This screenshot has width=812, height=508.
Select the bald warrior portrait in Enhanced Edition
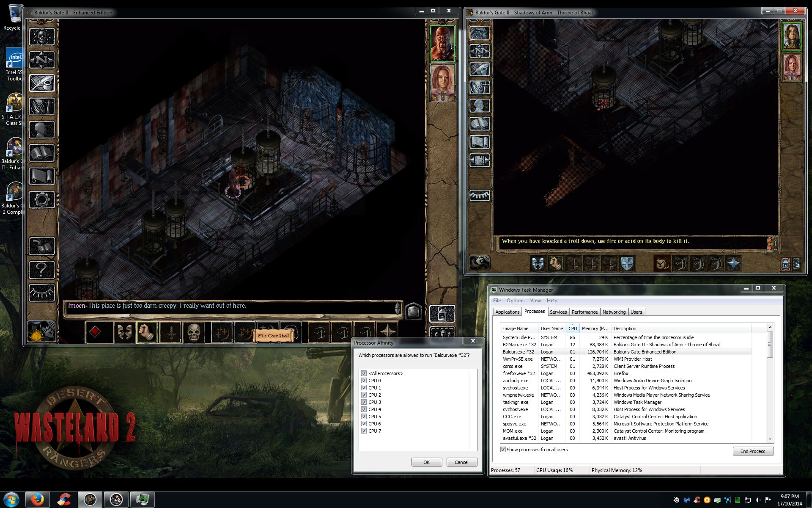point(442,44)
